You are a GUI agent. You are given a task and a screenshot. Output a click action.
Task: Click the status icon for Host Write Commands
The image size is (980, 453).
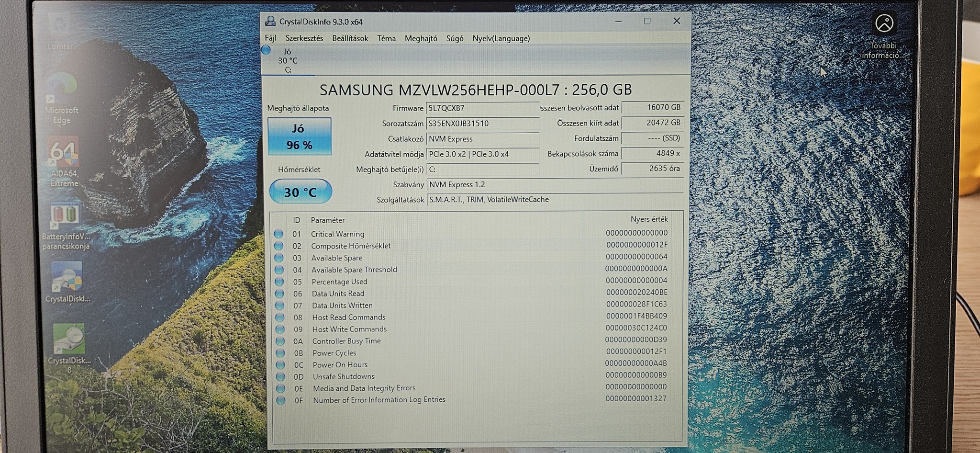[280, 329]
